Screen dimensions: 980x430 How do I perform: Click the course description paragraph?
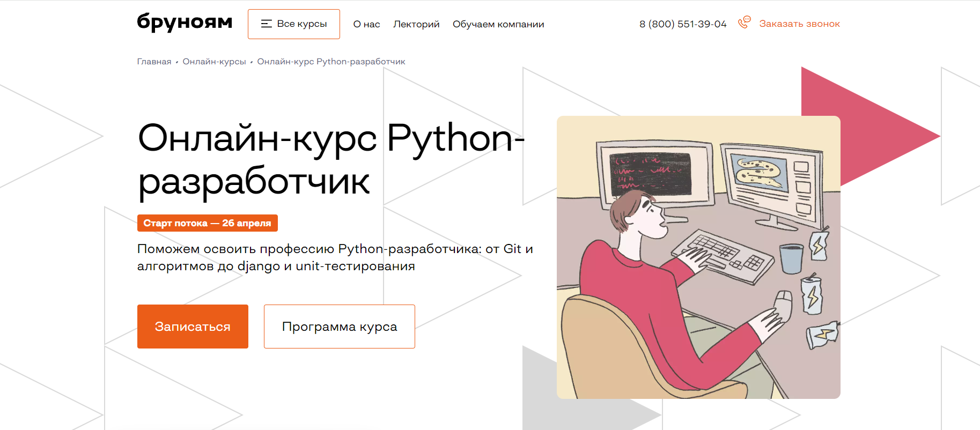(335, 257)
